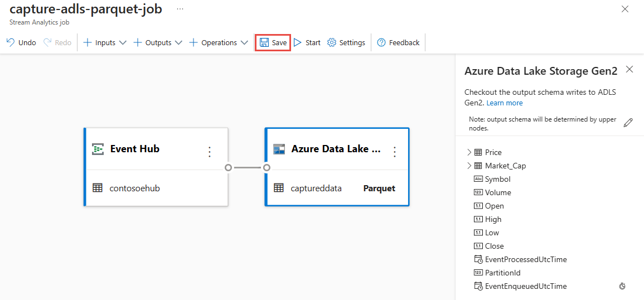Click Azure Data Lake input connector port
The height and width of the screenshot is (300, 644).
267,168
